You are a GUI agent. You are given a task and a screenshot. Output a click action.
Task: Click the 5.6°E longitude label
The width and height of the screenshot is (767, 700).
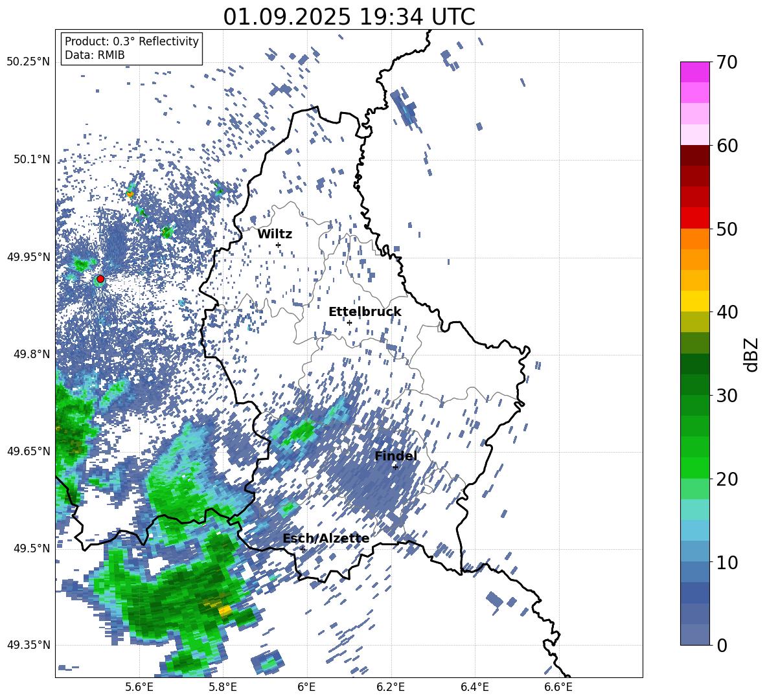(x=139, y=687)
